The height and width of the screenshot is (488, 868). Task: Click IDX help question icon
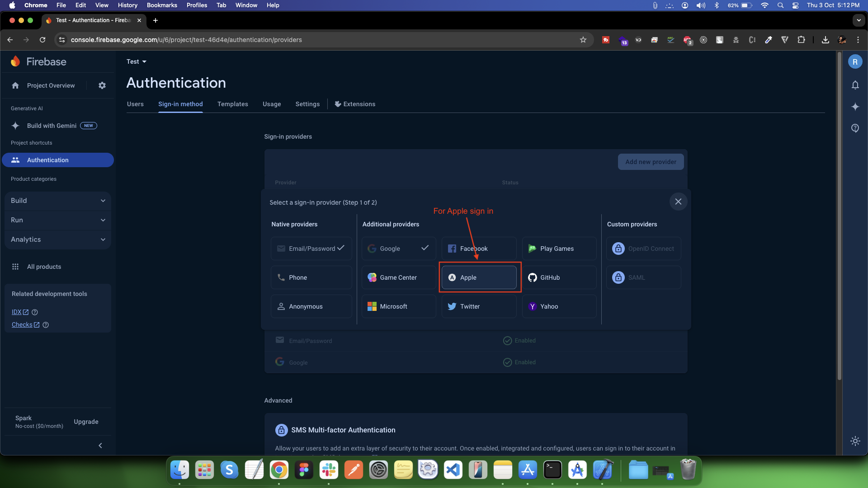pyautogui.click(x=35, y=312)
